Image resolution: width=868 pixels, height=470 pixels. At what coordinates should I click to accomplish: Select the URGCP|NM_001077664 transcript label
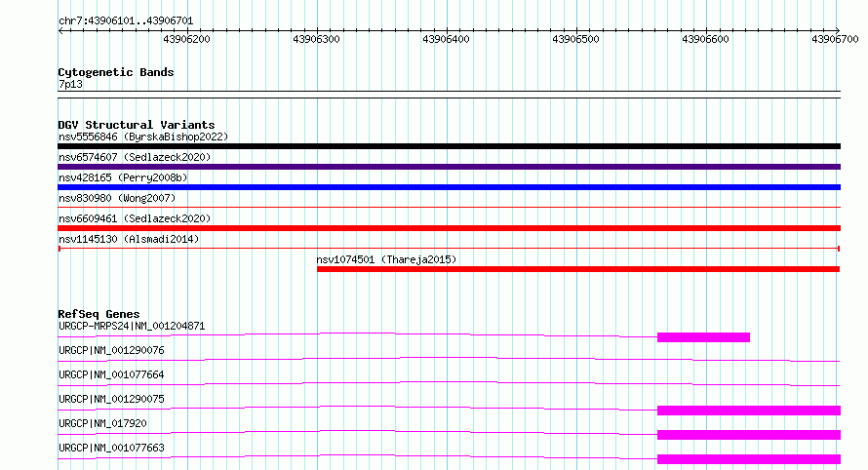coord(111,374)
